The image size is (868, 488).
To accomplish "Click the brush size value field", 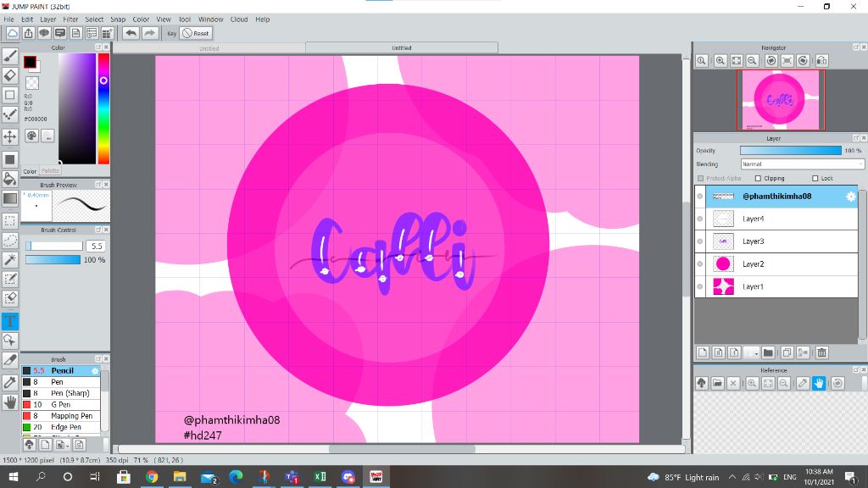I will point(97,247).
